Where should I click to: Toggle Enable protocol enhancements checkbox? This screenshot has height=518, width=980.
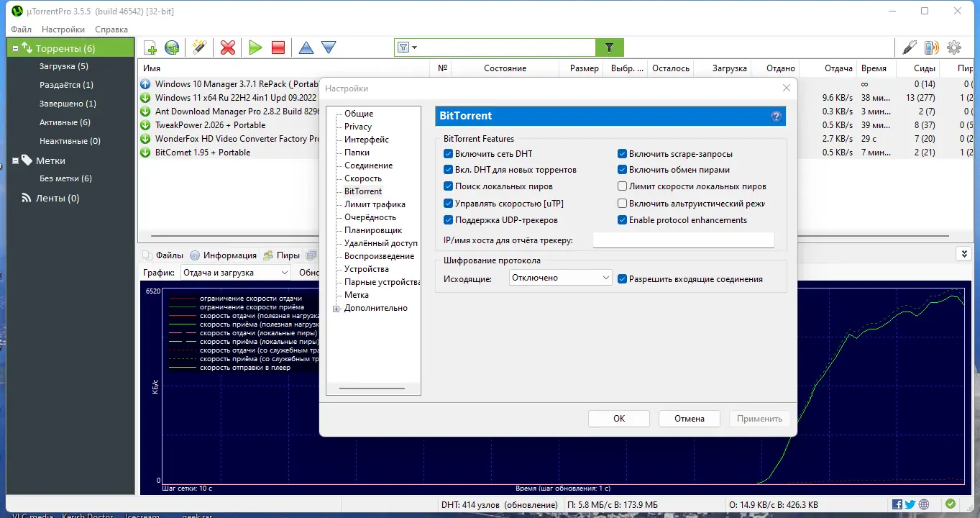point(623,220)
